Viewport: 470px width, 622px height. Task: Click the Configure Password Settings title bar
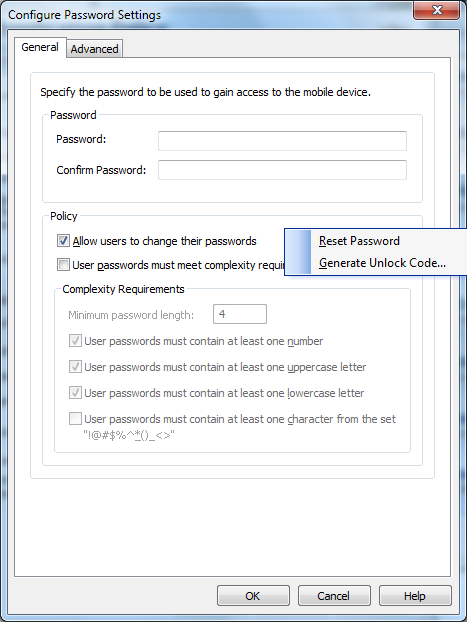(206, 15)
